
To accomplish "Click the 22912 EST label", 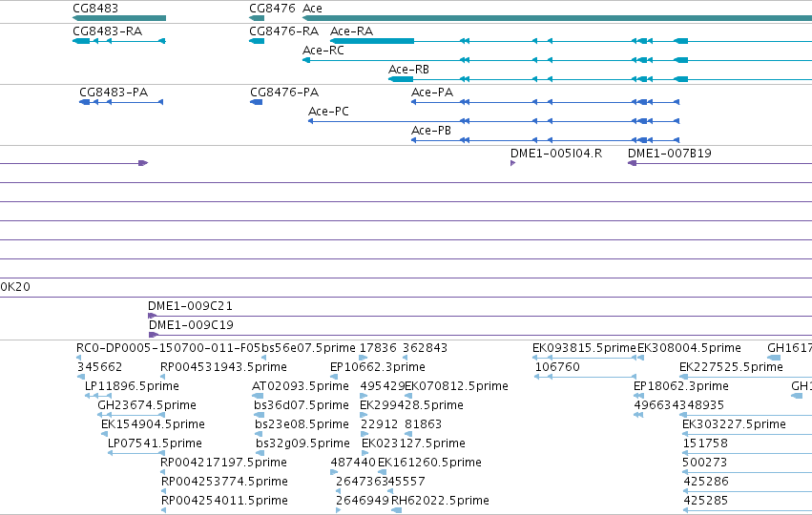I will pyautogui.click(x=379, y=424).
